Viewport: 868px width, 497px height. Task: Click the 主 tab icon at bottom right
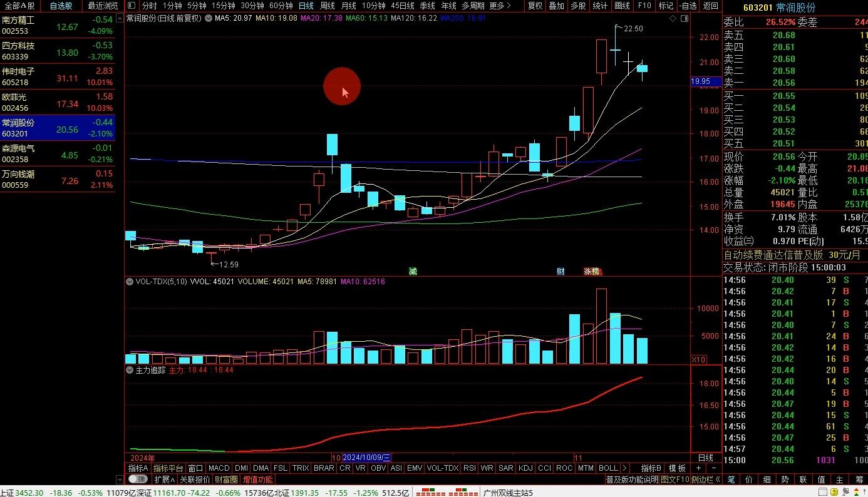[840, 479]
